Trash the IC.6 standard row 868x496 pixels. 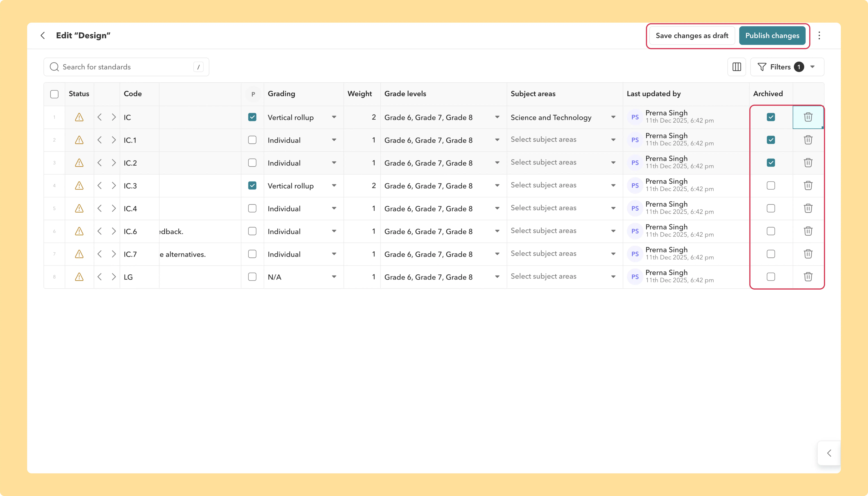pyautogui.click(x=808, y=231)
